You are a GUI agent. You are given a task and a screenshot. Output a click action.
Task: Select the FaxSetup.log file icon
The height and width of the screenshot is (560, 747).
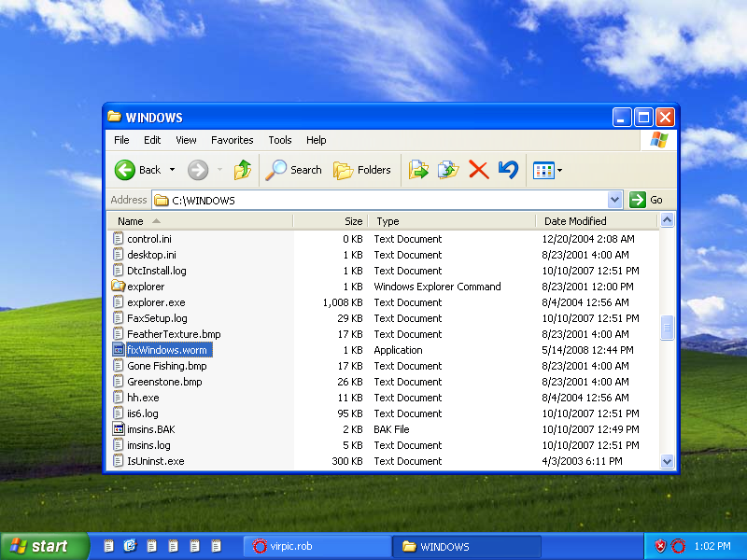(119, 318)
